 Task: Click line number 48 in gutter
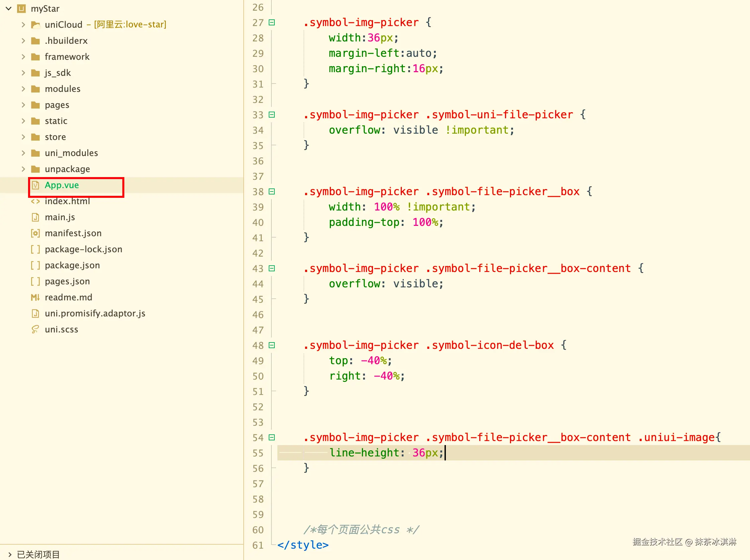[x=258, y=345]
